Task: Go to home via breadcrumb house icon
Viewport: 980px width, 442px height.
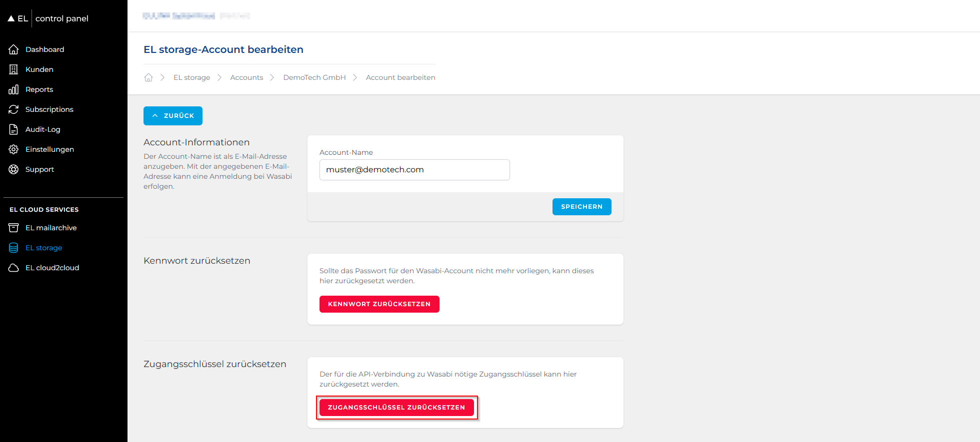Action: (148, 77)
